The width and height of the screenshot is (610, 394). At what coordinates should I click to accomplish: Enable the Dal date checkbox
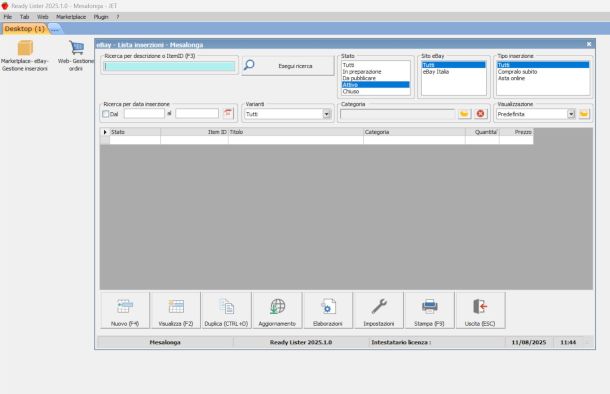pyautogui.click(x=105, y=114)
